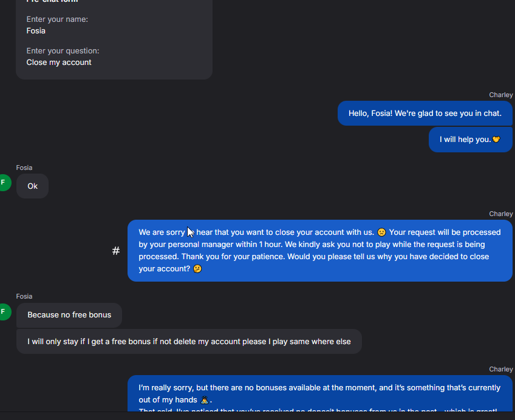Click Fosia's avatar next to the Ok message
This screenshot has height=420, width=515.
[x=4, y=183]
